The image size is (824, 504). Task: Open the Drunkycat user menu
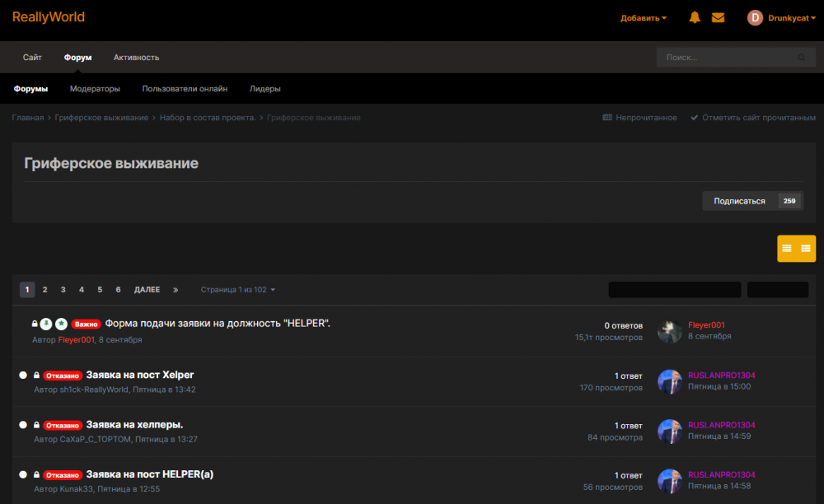click(x=791, y=18)
